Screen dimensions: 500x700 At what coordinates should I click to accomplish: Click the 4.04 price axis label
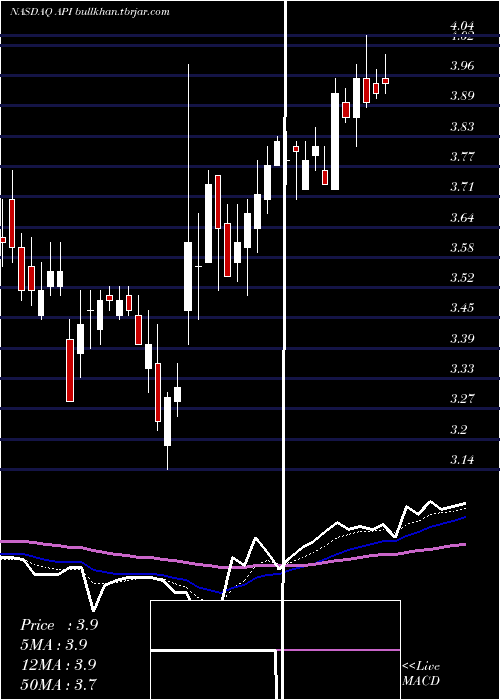pos(462,26)
